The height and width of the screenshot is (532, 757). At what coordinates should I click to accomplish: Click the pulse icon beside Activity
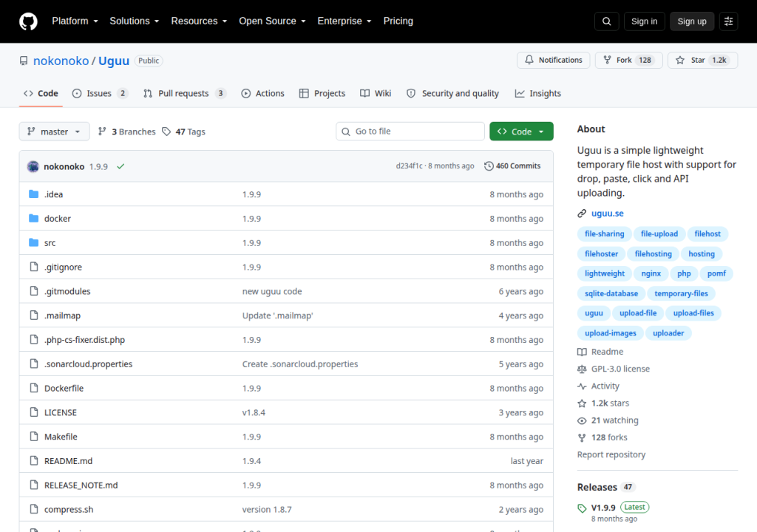click(x=582, y=386)
